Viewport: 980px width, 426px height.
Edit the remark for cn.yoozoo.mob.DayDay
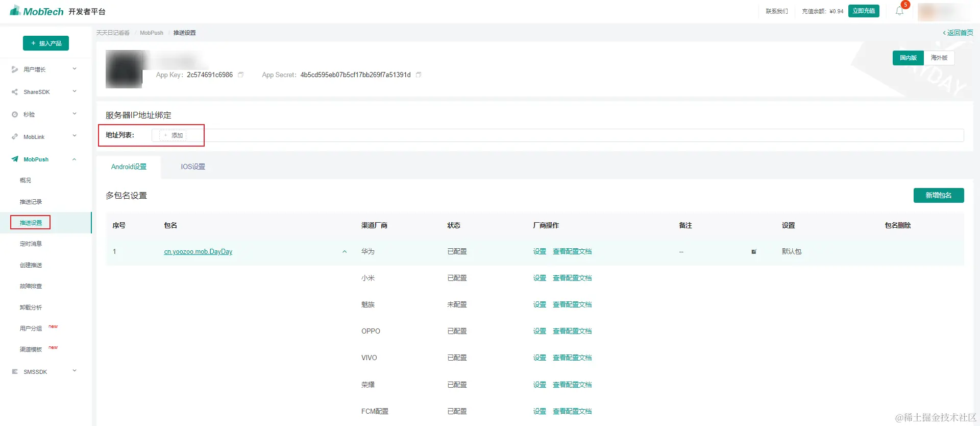[754, 252]
